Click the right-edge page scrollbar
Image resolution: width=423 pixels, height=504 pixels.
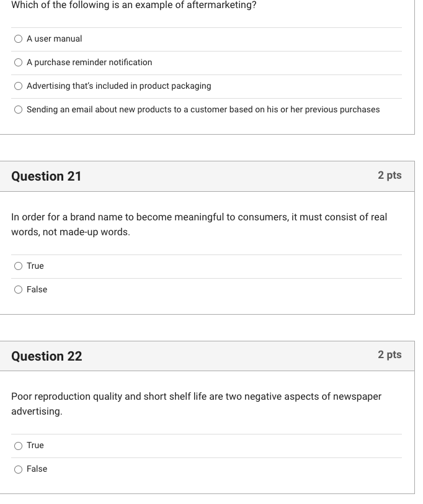pyautogui.click(x=420, y=248)
